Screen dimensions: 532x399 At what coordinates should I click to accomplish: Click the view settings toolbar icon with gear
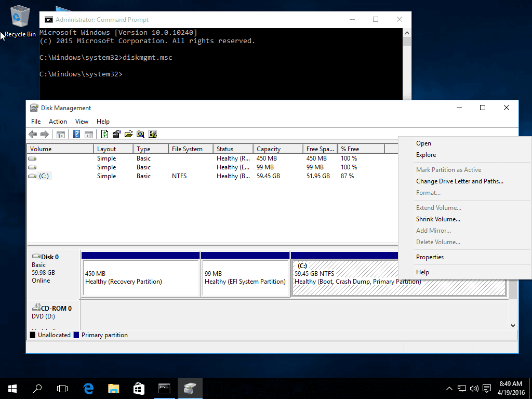153,135
